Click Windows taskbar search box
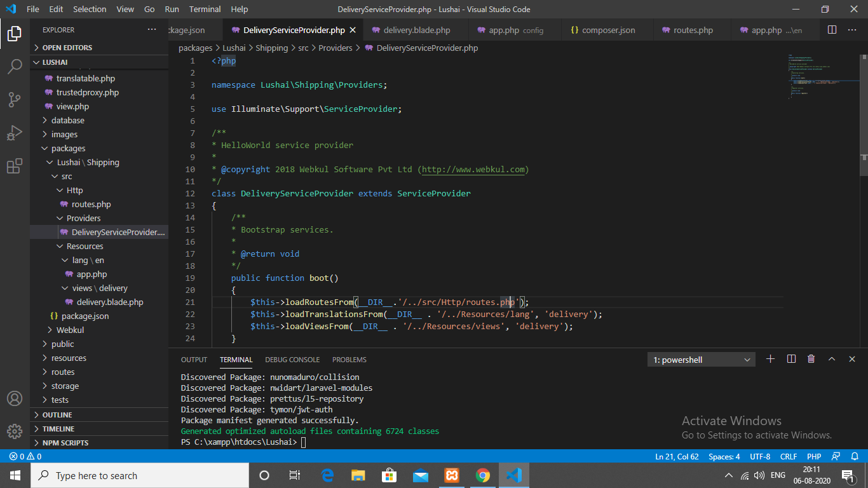This screenshot has width=868, height=488. tap(140, 475)
